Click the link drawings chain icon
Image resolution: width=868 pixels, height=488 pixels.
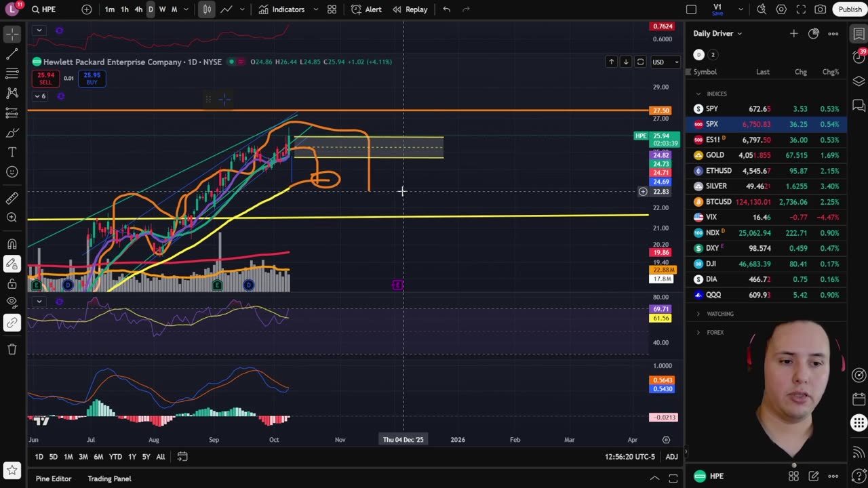(12, 323)
